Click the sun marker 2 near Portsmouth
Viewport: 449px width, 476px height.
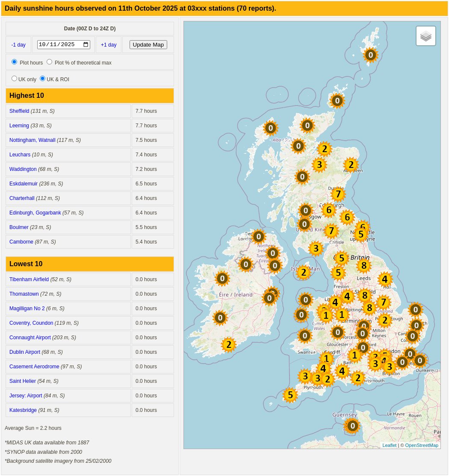(x=357, y=378)
